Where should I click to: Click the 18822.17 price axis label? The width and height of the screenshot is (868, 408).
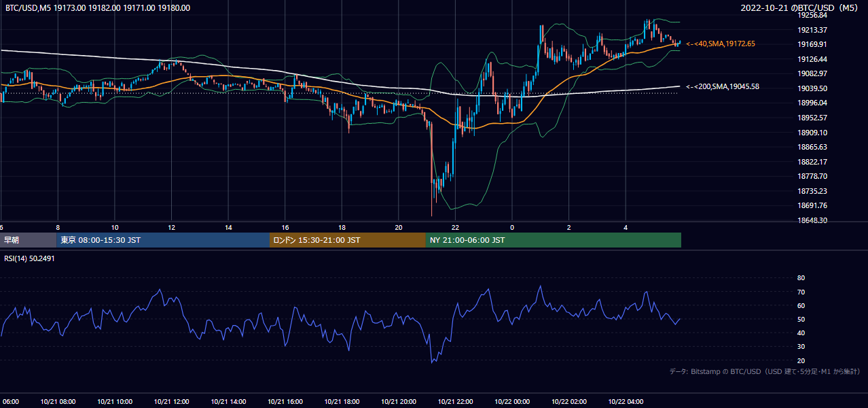[812, 162]
